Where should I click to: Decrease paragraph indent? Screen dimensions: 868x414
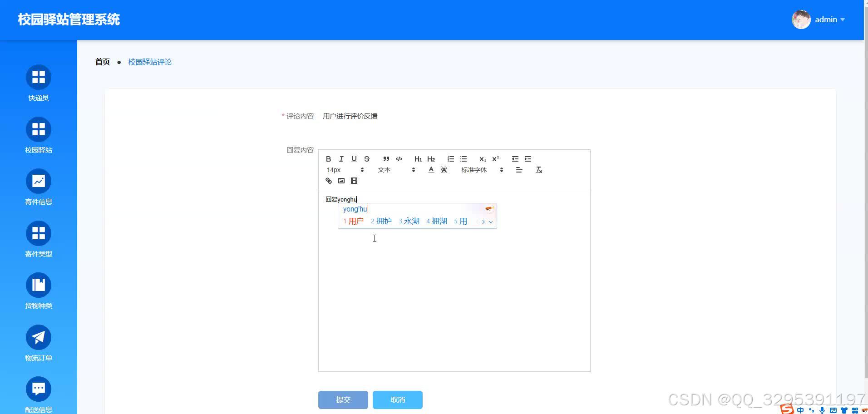(515, 159)
